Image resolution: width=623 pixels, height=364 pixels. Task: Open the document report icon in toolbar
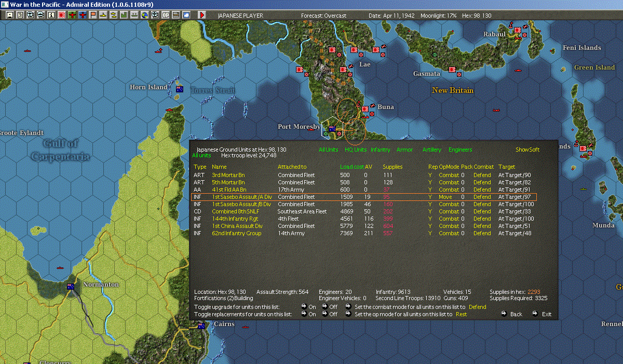[20, 15]
